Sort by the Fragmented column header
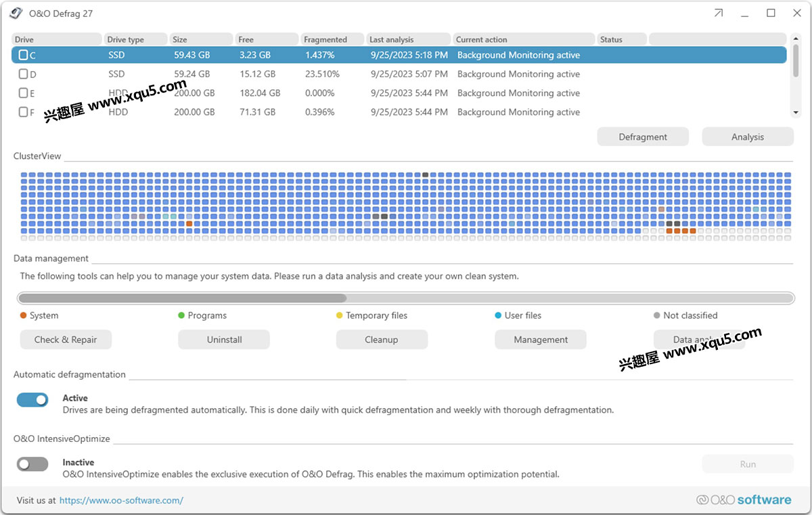 (x=333, y=39)
